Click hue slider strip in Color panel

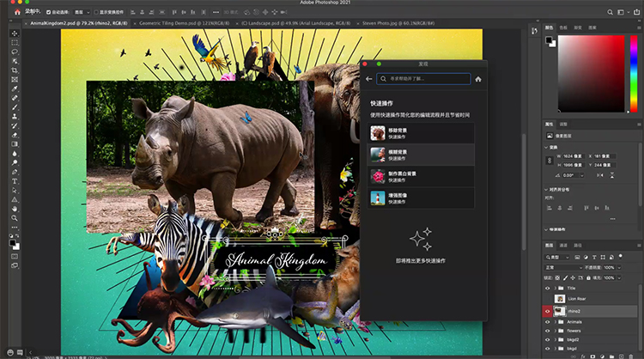click(634, 74)
